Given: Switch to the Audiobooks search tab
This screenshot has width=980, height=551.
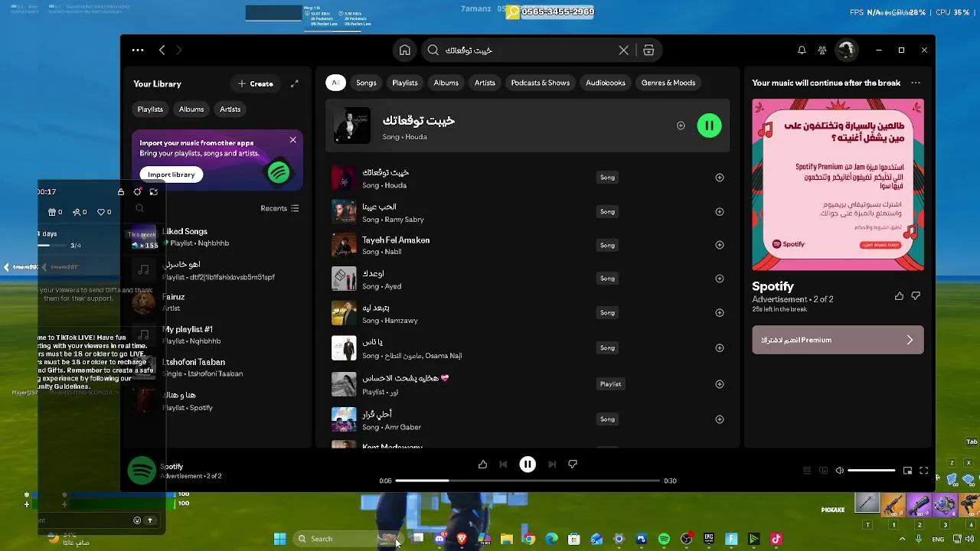Looking at the screenshot, I should [x=606, y=83].
